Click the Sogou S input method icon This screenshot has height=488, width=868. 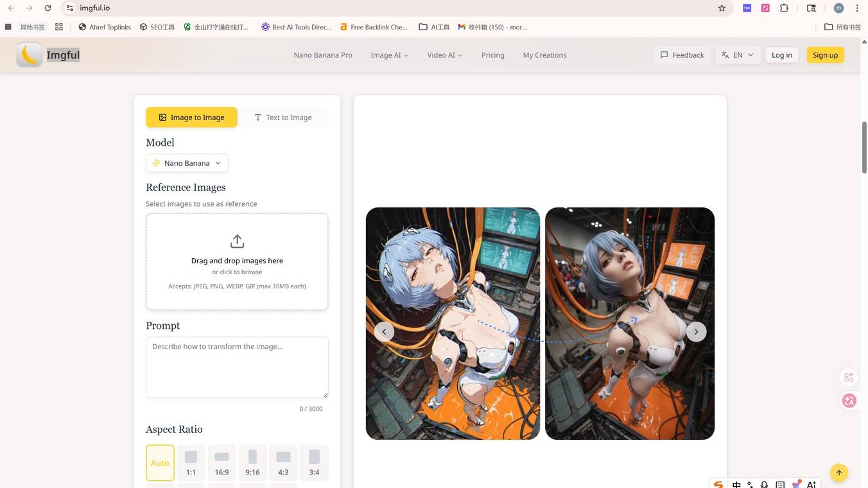pos(718,485)
